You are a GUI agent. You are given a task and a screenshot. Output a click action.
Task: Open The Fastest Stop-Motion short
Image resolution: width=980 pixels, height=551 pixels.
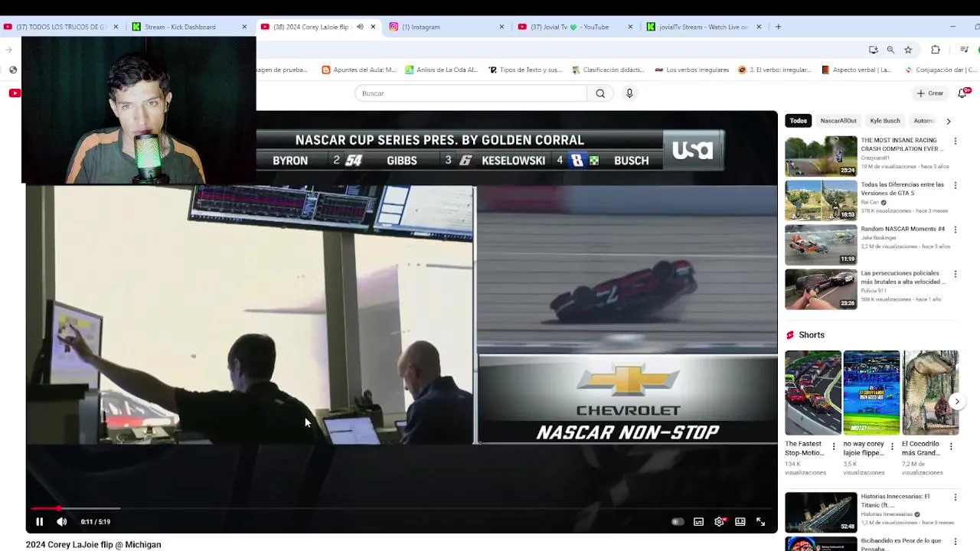pyautogui.click(x=813, y=393)
